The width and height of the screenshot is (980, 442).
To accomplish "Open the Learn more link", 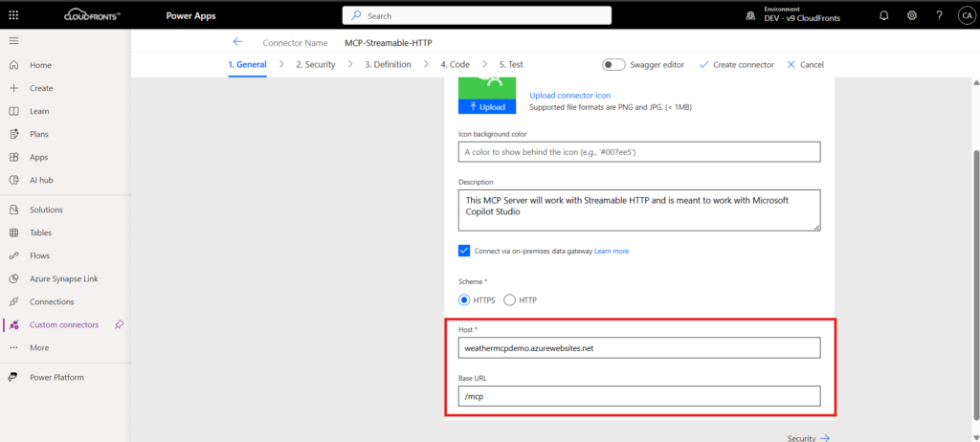I will pos(612,251).
